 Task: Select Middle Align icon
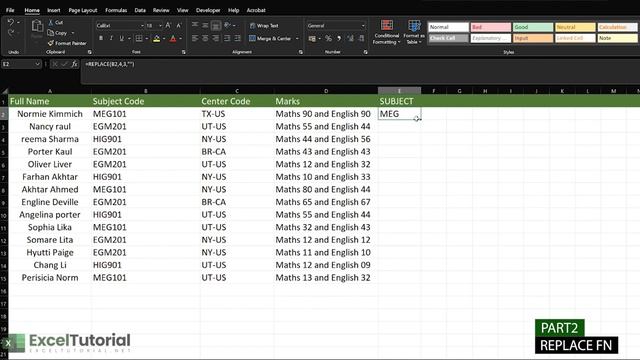tap(205, 25)
